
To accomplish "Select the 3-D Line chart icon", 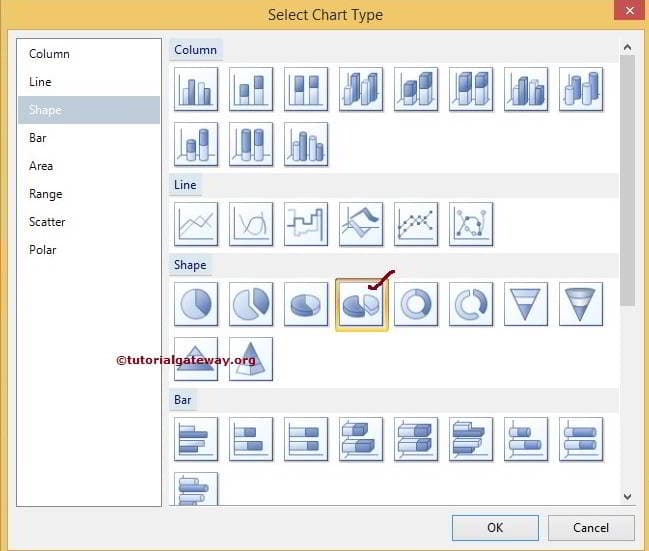I will tap(361, 224).
